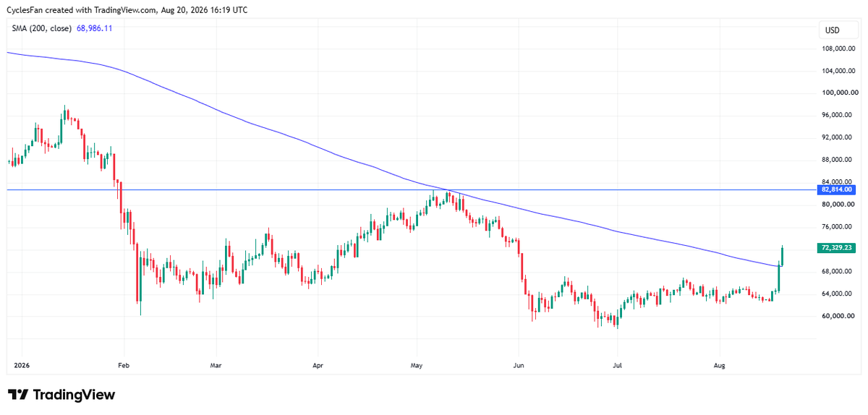Click the Mar label on the time axis

[x=214, y=366]
